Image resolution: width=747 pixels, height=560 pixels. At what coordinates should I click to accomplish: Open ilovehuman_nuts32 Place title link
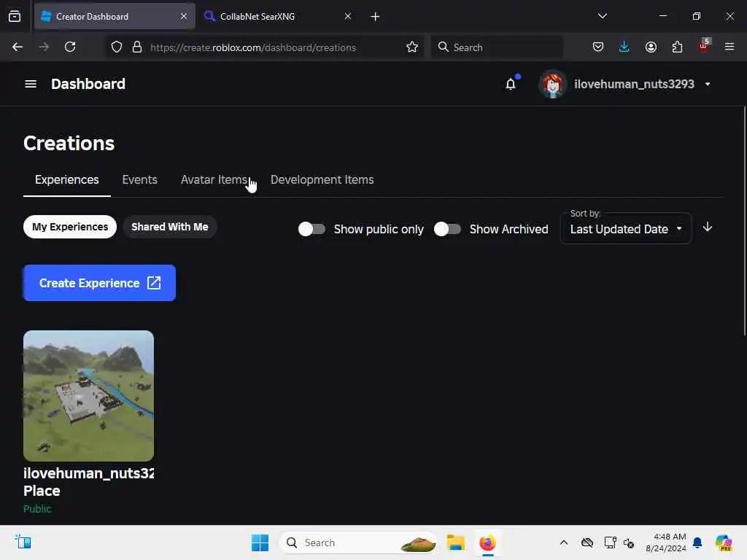[x=88, y=481]
